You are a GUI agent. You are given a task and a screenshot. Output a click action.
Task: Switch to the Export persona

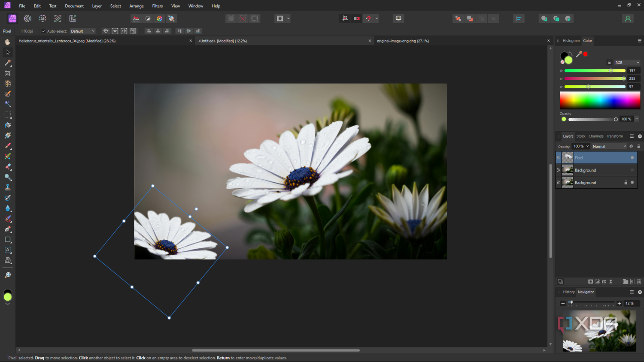(73, 18)
